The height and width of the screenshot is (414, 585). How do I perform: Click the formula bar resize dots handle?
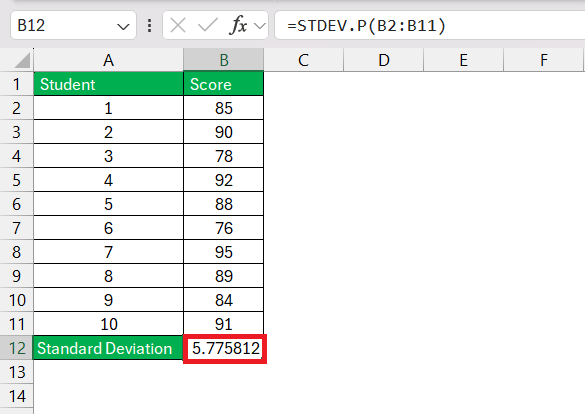[150, 25]
